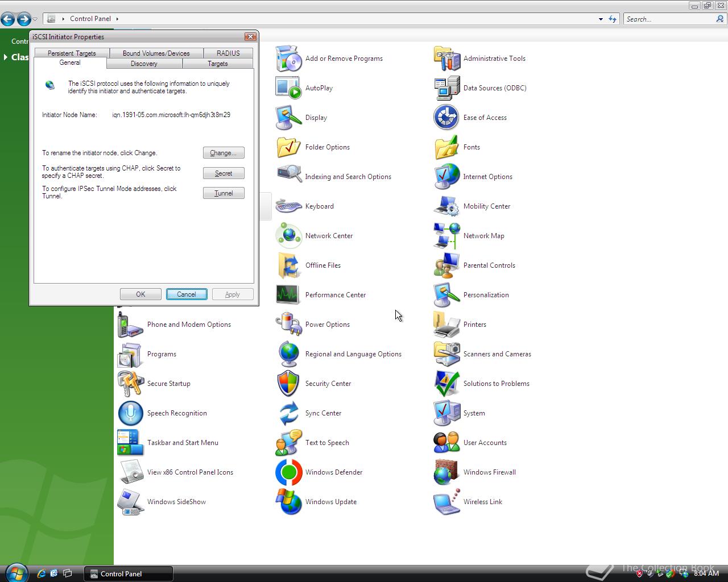Screen dimensions: 728x582
Task: Launch Internet Explorer from Quick Launch
Action: [41, 573]
